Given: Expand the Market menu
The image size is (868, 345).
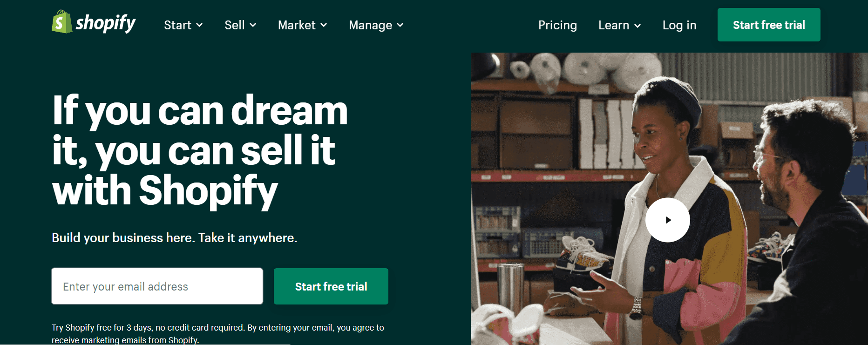Looking at the screenshot, I should (x=302, y=25).
